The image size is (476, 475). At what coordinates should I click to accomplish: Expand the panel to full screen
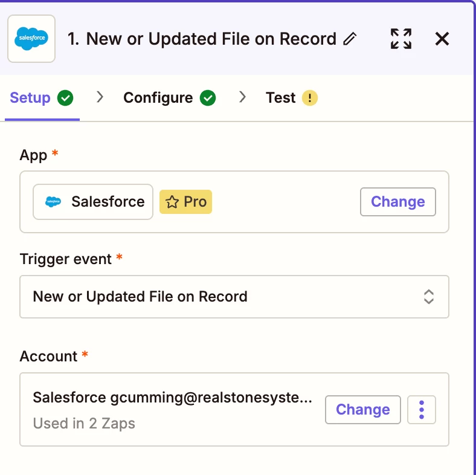pyautogui.click(x=401, y=39)
